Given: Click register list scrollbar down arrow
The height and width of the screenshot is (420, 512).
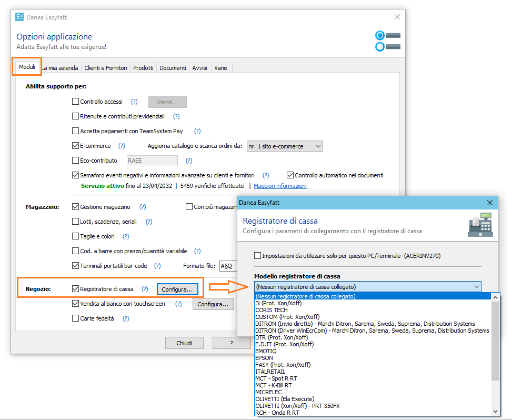Looking at the screenshot, I should click(495, 412).
